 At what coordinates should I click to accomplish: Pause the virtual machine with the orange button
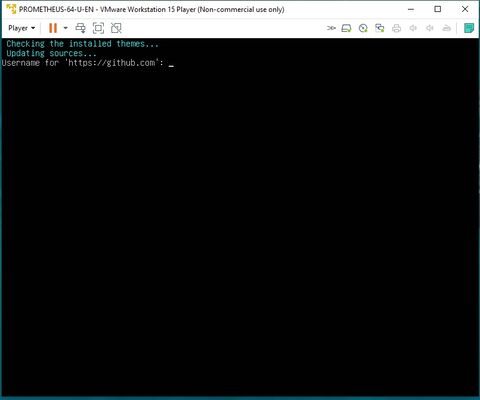pyautogui.click(x=53, y=28)
